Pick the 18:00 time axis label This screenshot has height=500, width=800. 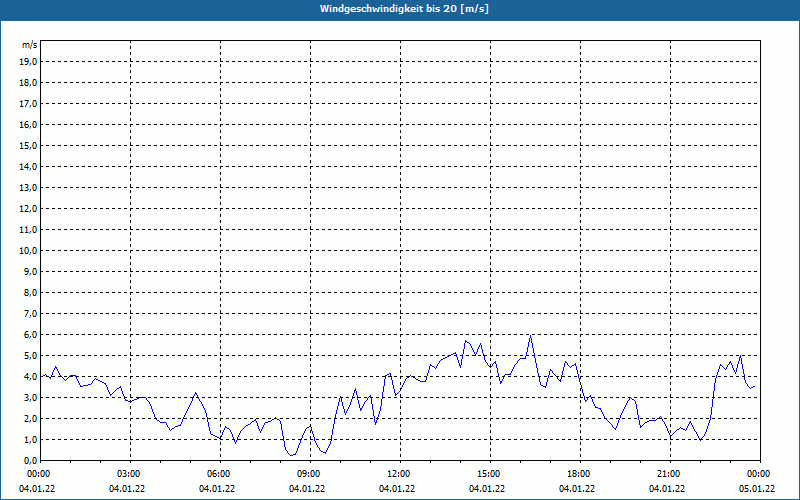pos(579,473)
